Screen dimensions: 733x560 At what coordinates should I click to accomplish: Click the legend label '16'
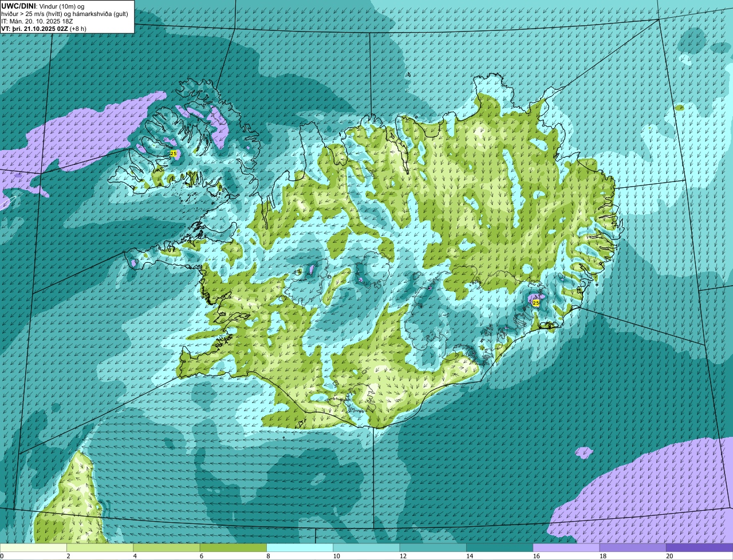(x=536, y=556)
